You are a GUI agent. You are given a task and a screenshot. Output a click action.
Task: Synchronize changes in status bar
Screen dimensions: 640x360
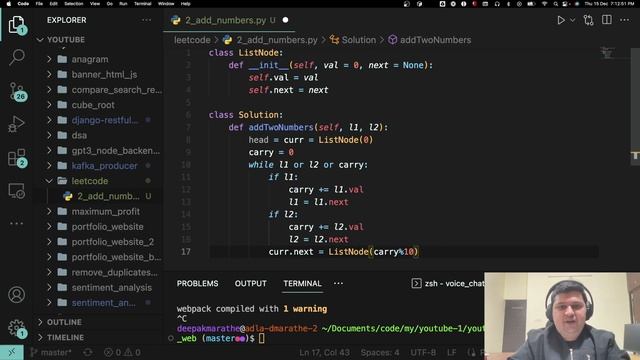click(88, 352)
